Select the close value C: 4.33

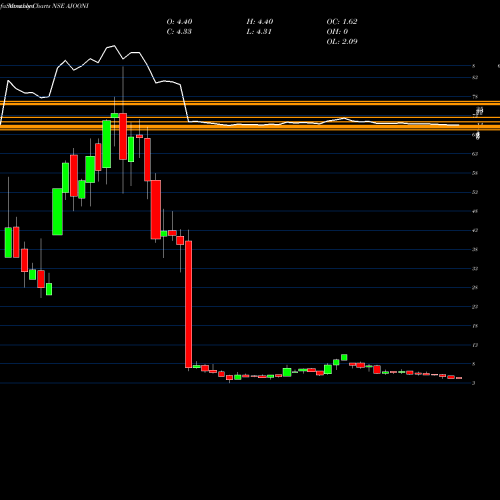click(x=179, y=31)
